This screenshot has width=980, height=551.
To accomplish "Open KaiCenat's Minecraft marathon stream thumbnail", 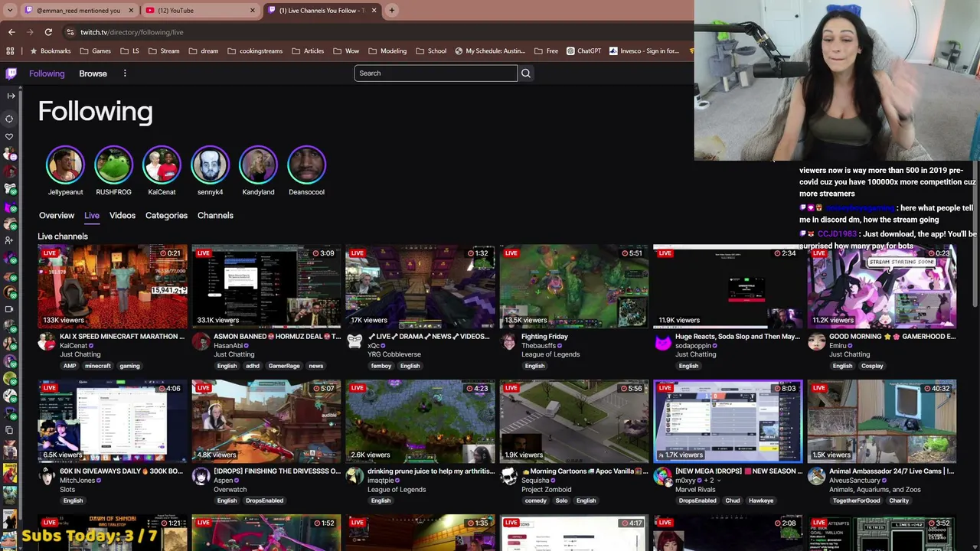I will [x=113, y=286].
